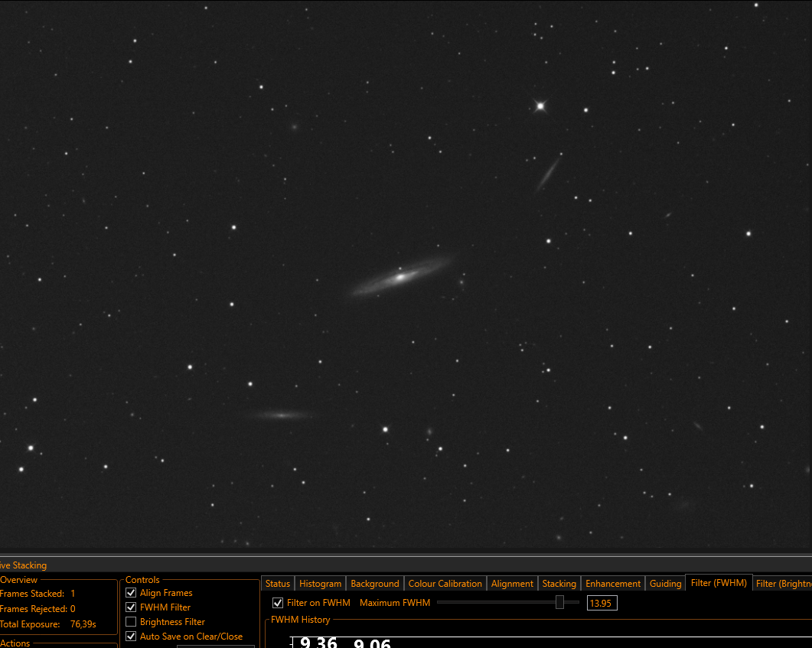Screen dimensions: 812x648
Task: Open the Guiding tab
Action: [x=665, y=583]
